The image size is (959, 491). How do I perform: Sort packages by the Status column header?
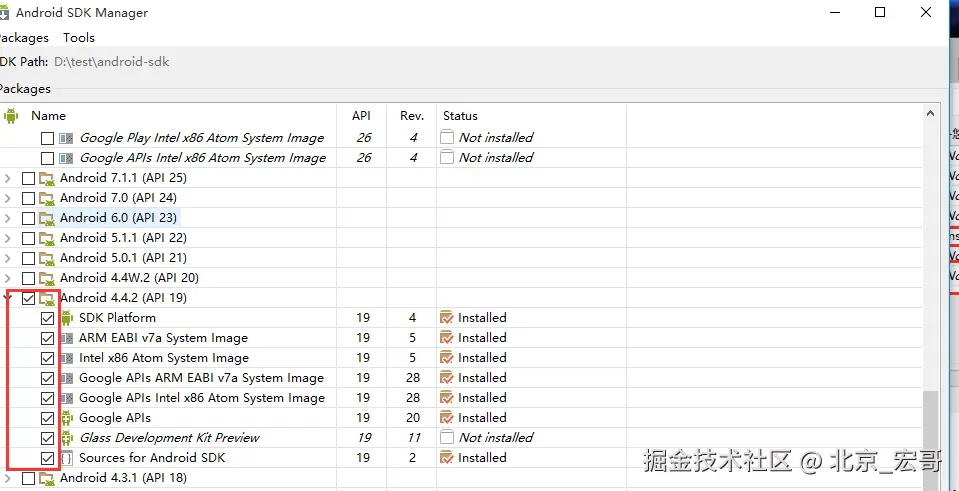[461, 116]
